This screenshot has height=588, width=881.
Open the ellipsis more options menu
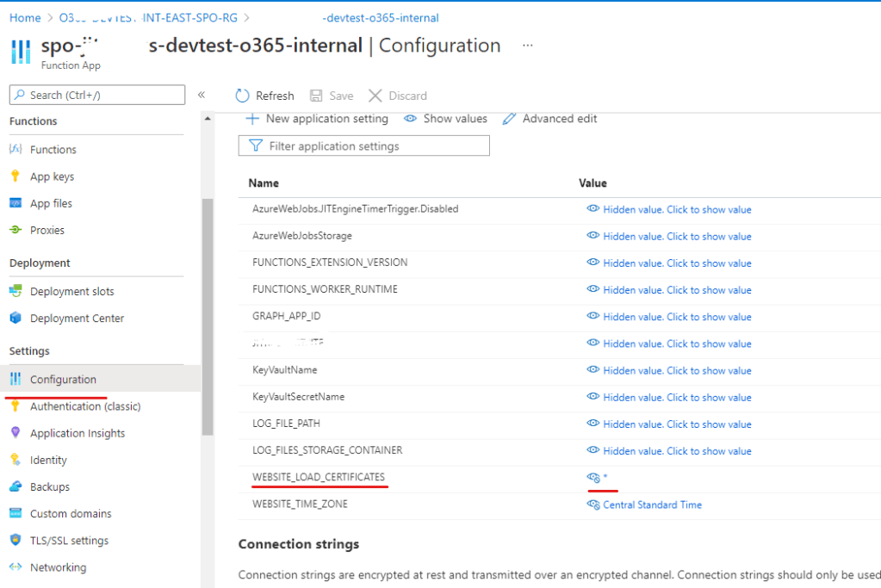click(x=528, y=46)
